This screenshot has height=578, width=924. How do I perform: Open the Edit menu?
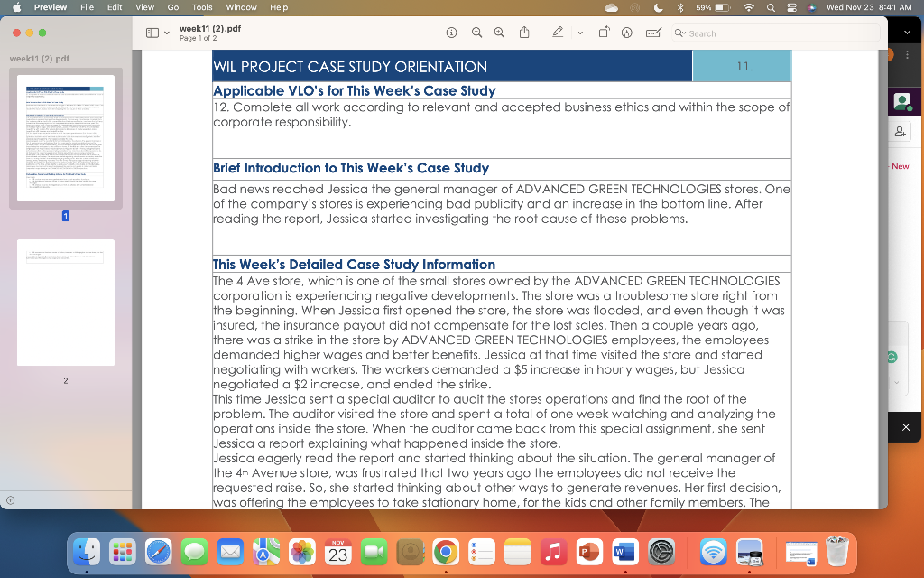pyautogui.click(x=115, y=7)
